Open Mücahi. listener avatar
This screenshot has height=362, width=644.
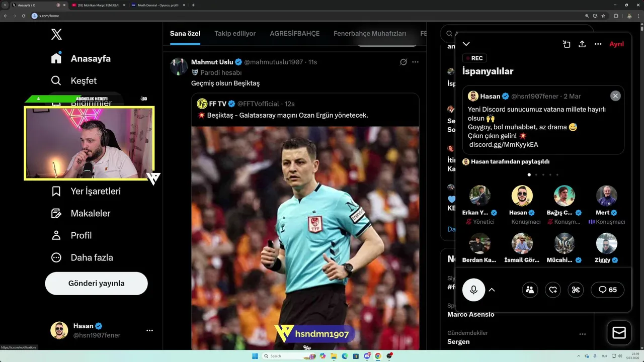pyautogui.click(x=564, y=243)
